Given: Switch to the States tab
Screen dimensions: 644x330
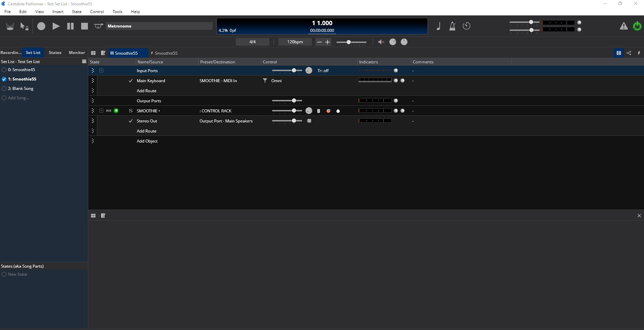Looking at the screenshot, I should click(55, 53).
